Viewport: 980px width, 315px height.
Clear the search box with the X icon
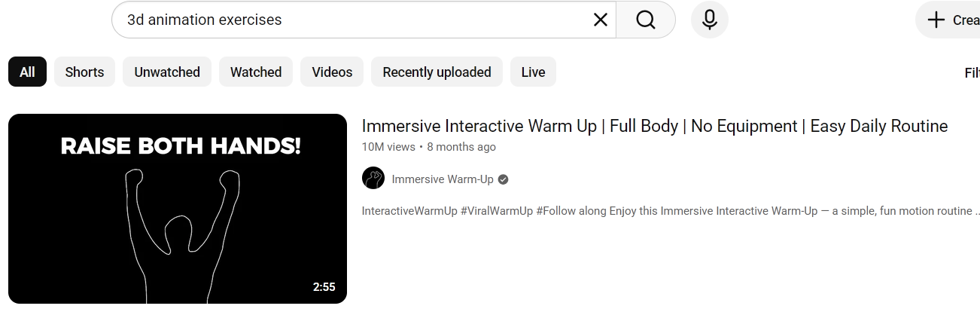(600, 20)
